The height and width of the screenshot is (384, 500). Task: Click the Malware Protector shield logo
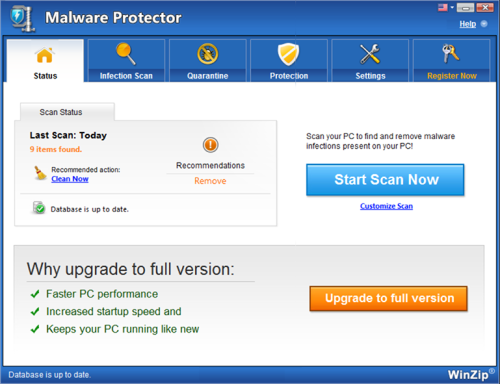click(22, 19)
